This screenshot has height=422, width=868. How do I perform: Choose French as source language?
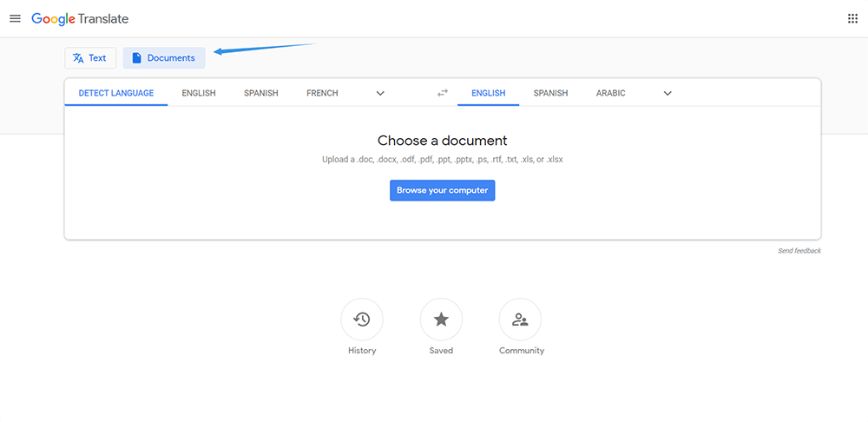coord(322,93)
